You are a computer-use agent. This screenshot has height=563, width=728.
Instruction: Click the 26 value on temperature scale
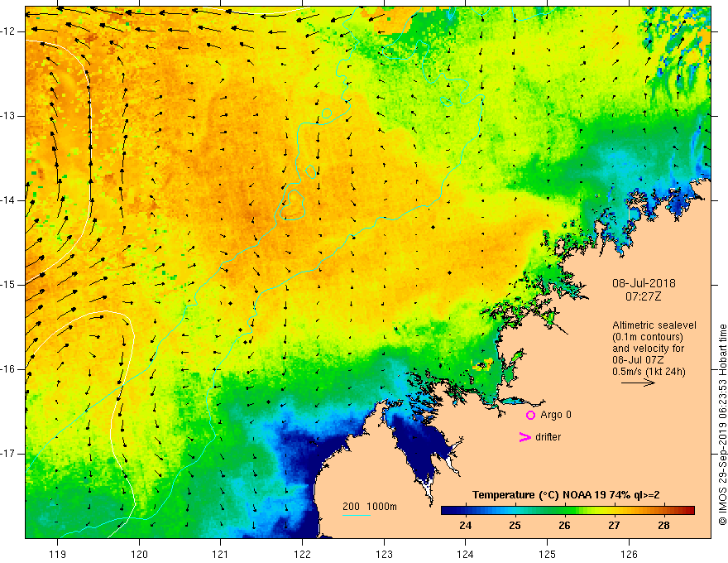click(x=564, y=526)
